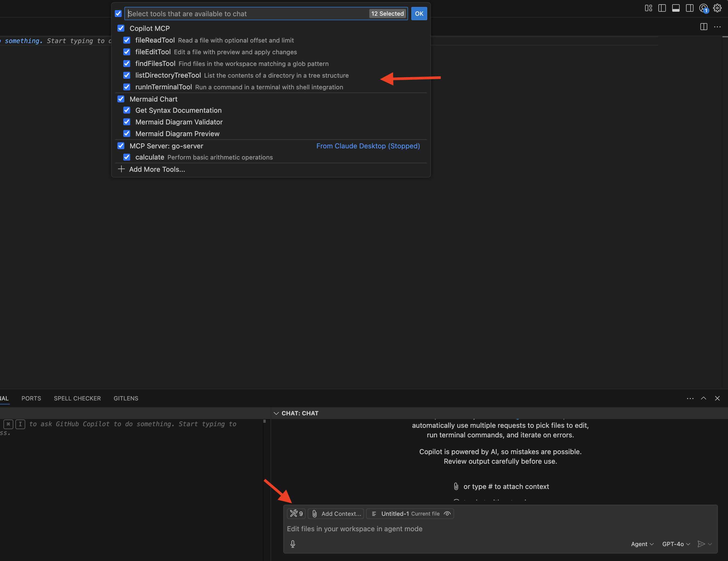Viewport: 728px width, 561px height.
Task: Open the settings gear icon
Action: 717,8
